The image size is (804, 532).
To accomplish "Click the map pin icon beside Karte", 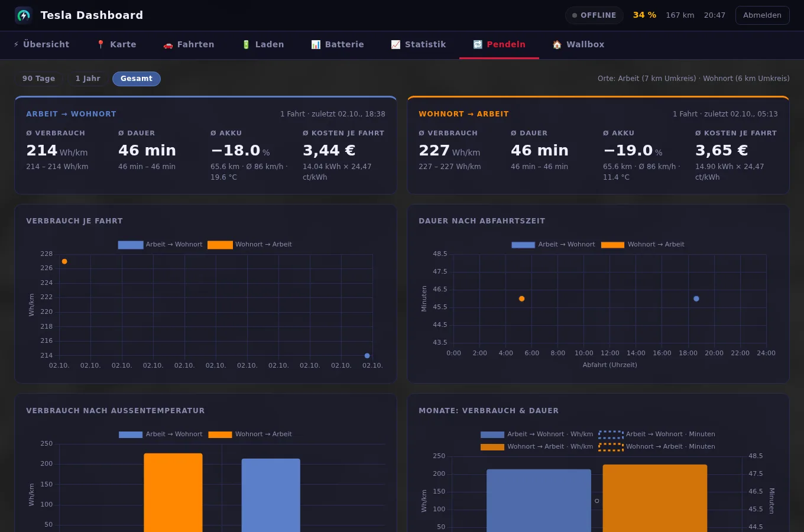I will pos(100,44).
